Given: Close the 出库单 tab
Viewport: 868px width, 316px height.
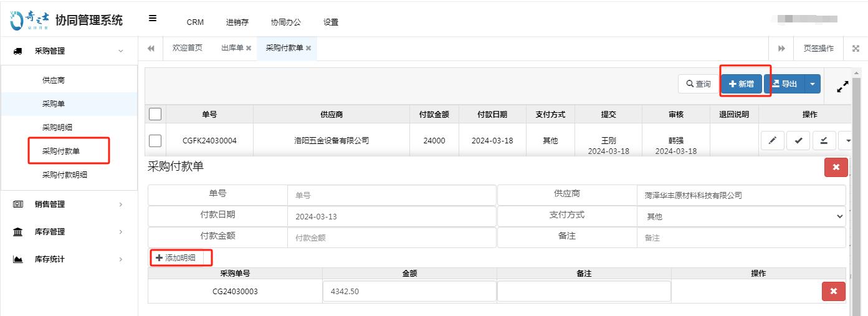Looking at the screenshot, I should (249, 48).
